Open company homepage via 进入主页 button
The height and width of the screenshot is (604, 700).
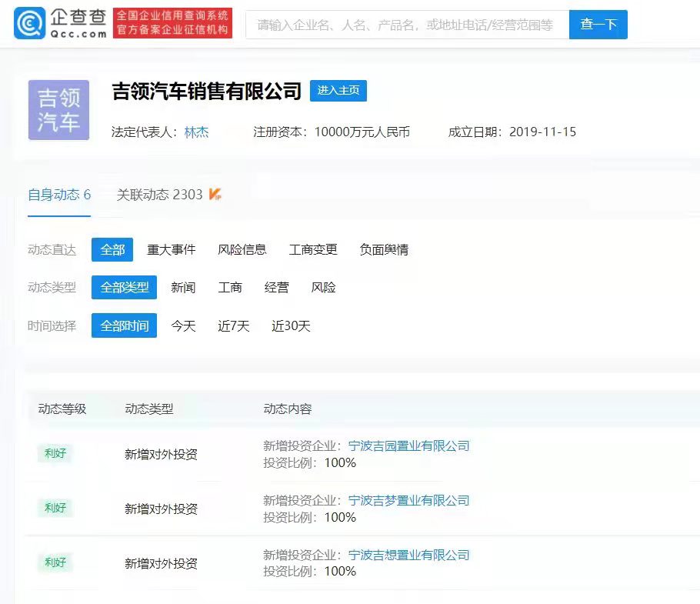click(x=338, y=91)
